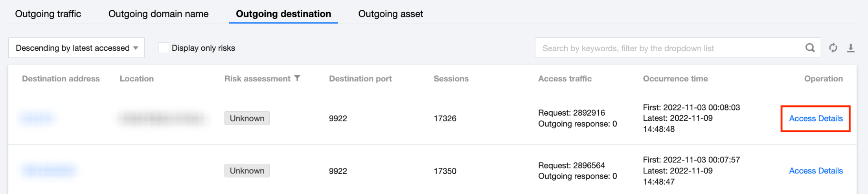Click the download icon

[851, 48]
